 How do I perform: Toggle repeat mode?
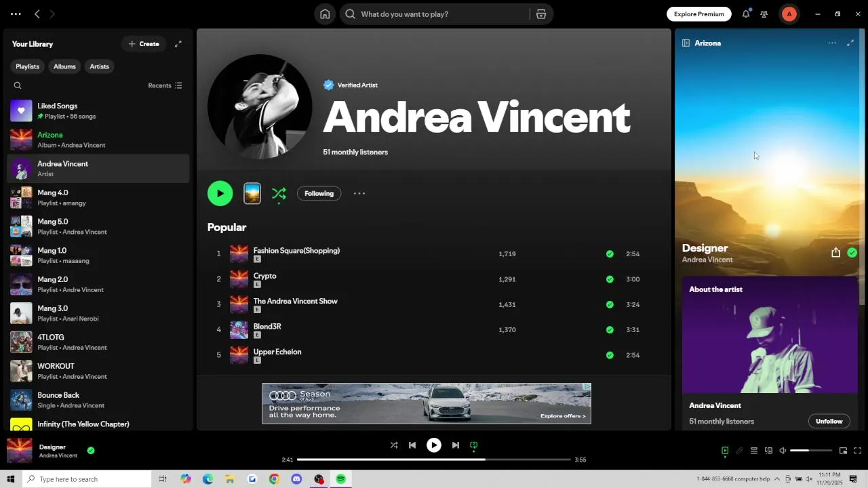474,445
